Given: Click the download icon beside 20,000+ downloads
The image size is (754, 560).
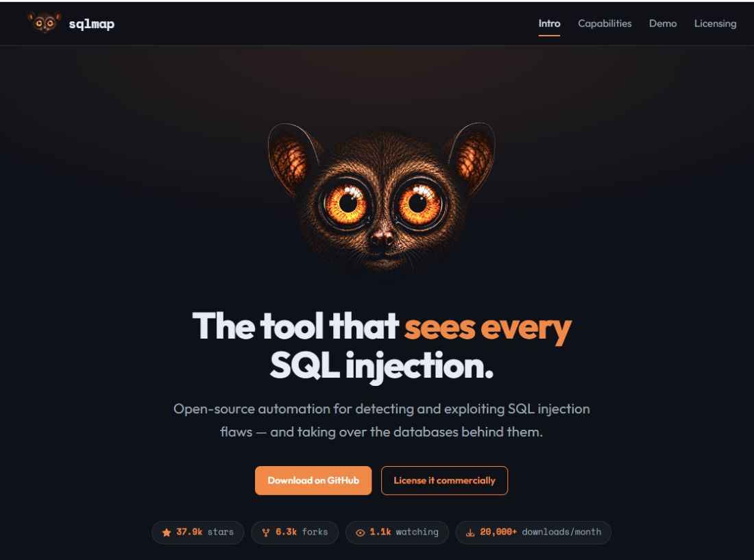Looking at the screenshot, I should (x=470, y=532).
